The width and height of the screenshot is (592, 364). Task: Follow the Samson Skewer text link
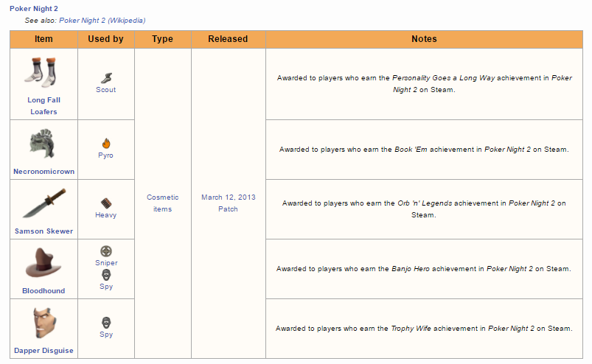pos(43,231)
